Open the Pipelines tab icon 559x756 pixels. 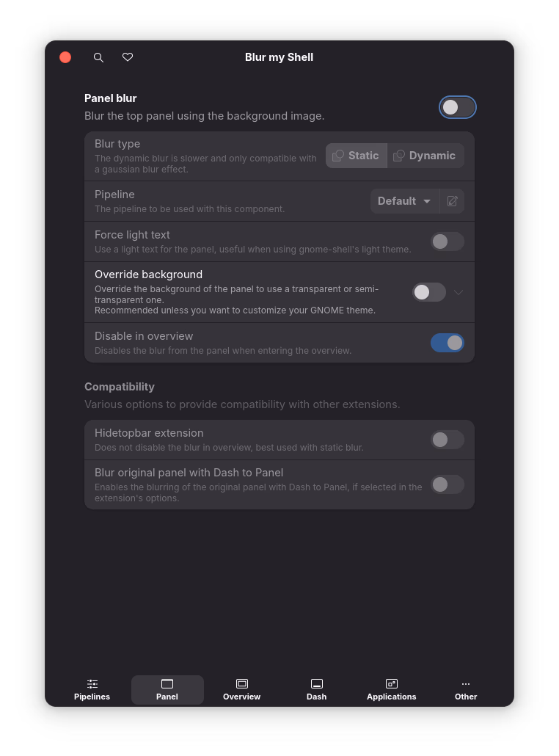pyautogui.click(x=92, y=683)
